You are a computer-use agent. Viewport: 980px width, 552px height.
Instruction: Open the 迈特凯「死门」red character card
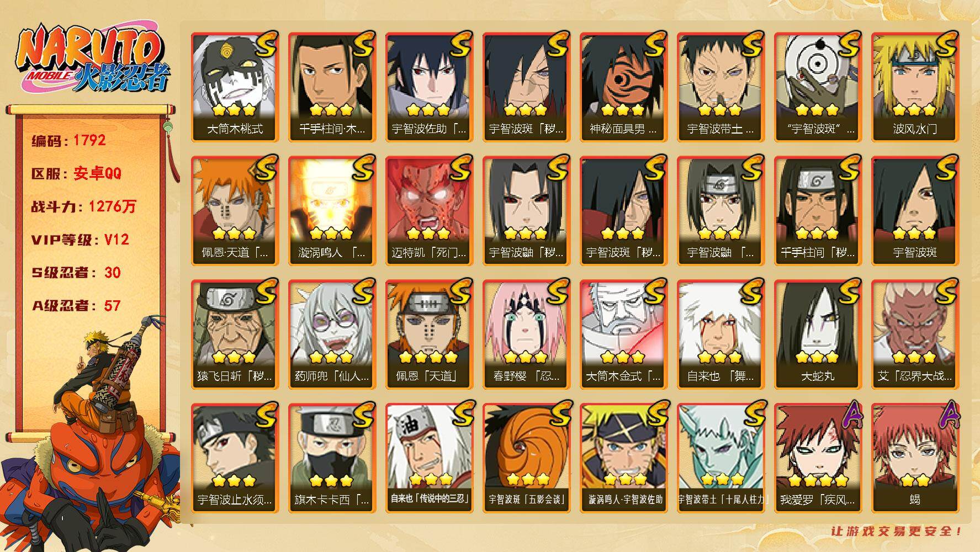(429, 210)
